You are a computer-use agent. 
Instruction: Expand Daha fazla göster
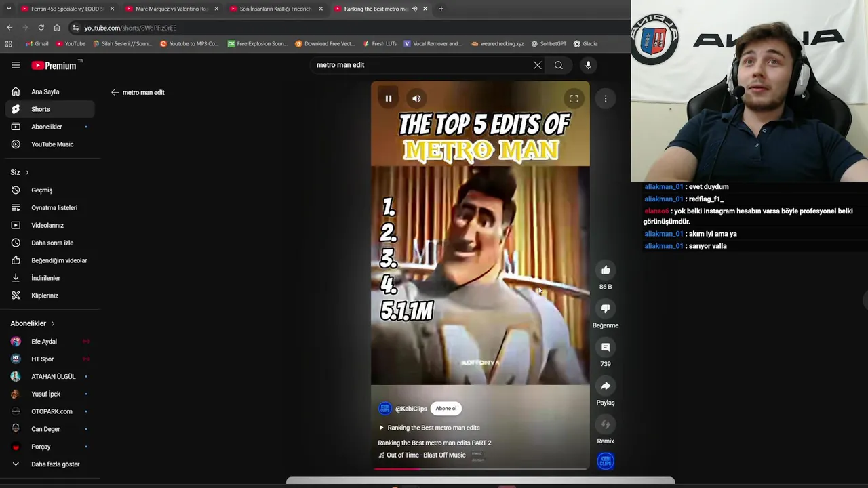[x=50, y=464]
